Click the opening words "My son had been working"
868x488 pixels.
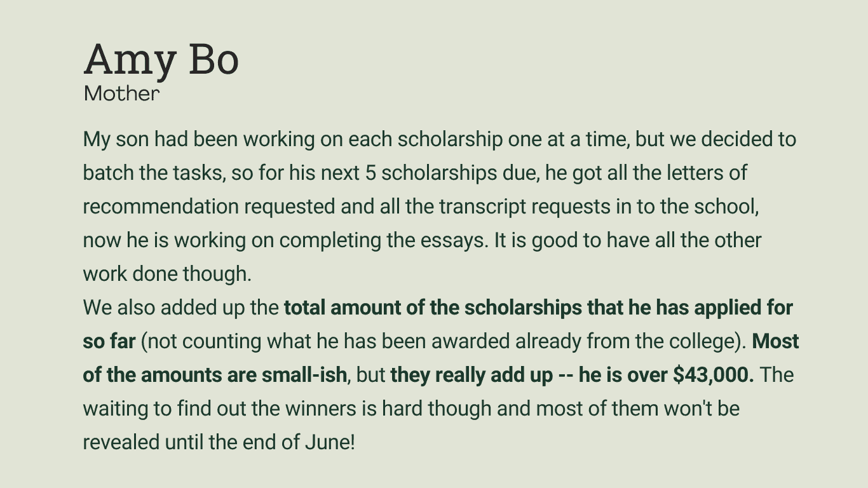(x=199, y=139)
